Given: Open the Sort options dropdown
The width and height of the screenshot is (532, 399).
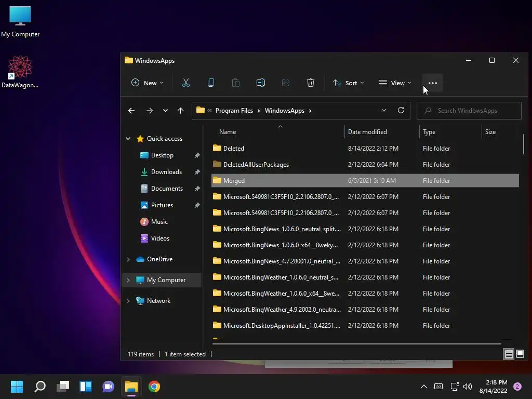Looking at the screenshot, I should [349, 83].
